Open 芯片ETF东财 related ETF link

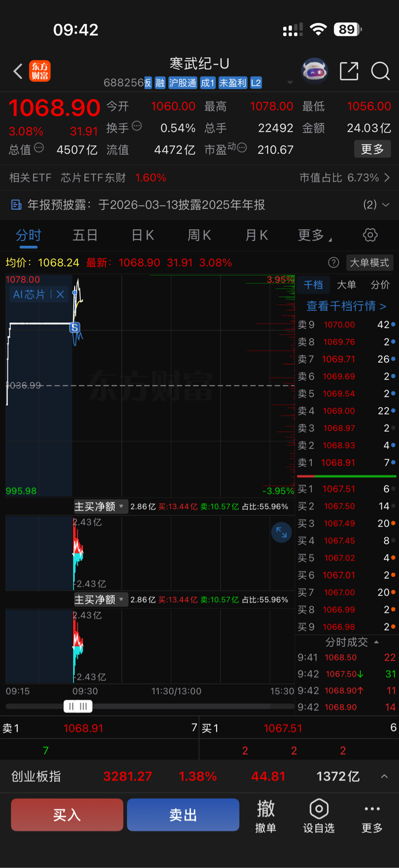(x=93, y=178)
